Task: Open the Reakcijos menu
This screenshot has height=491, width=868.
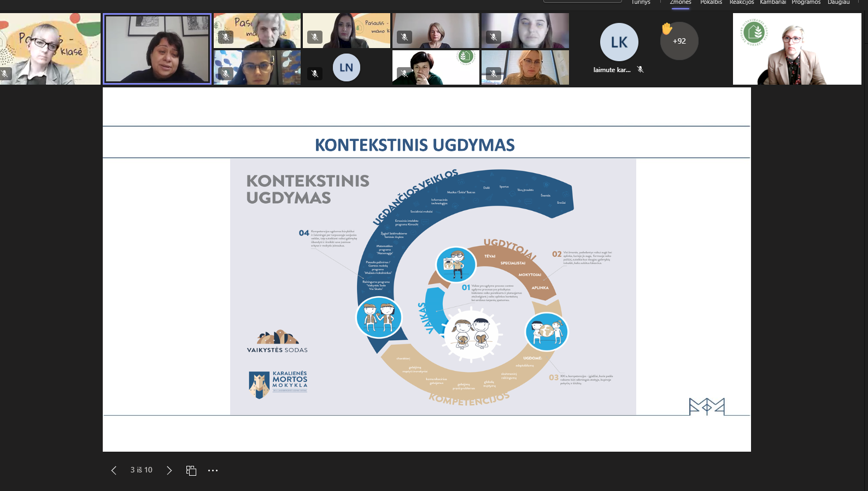Action: pyautogui.click(x=741, y=2)
